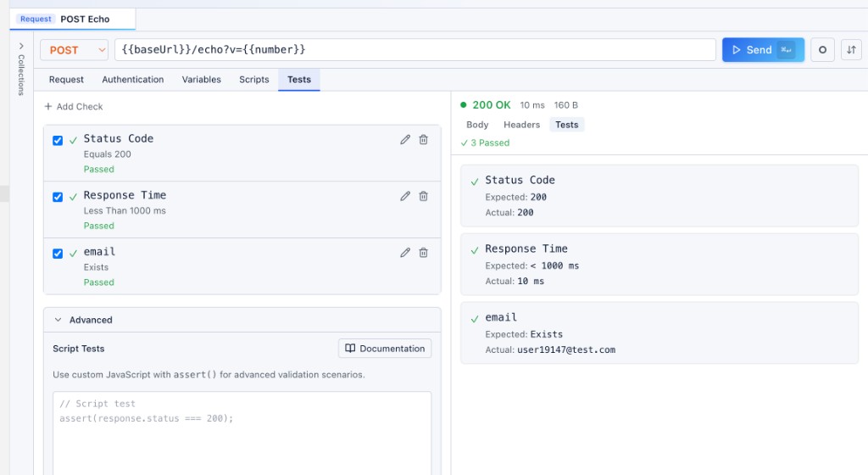Select the Tests tab in request panel

[299, 80]
